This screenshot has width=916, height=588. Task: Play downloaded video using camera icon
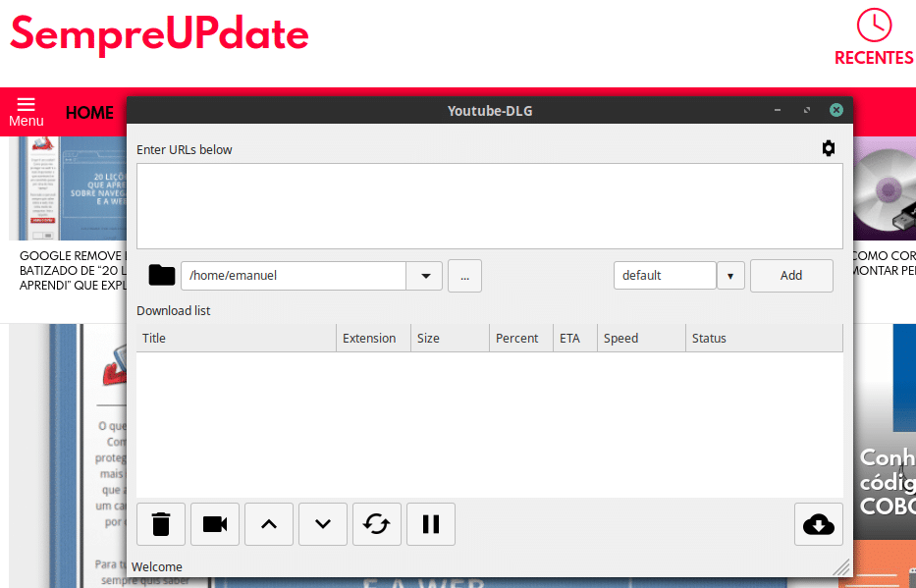(215, 524)
